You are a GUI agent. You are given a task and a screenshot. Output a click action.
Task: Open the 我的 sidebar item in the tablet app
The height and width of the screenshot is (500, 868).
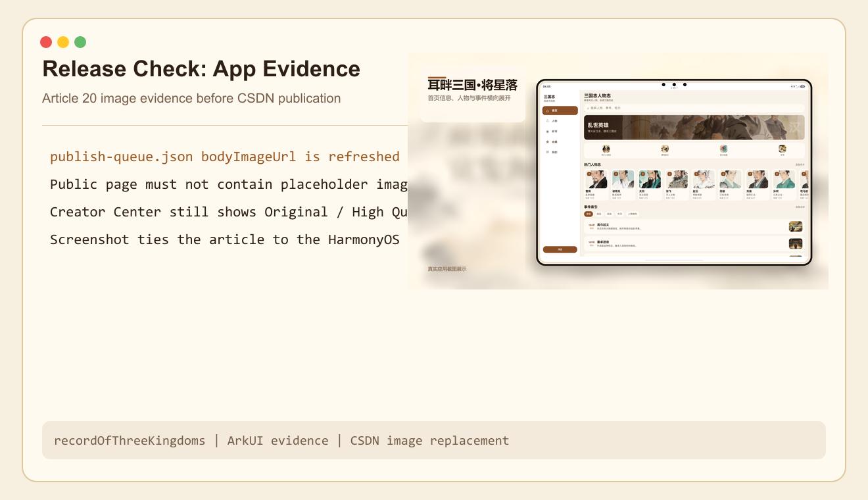[560, 152]
